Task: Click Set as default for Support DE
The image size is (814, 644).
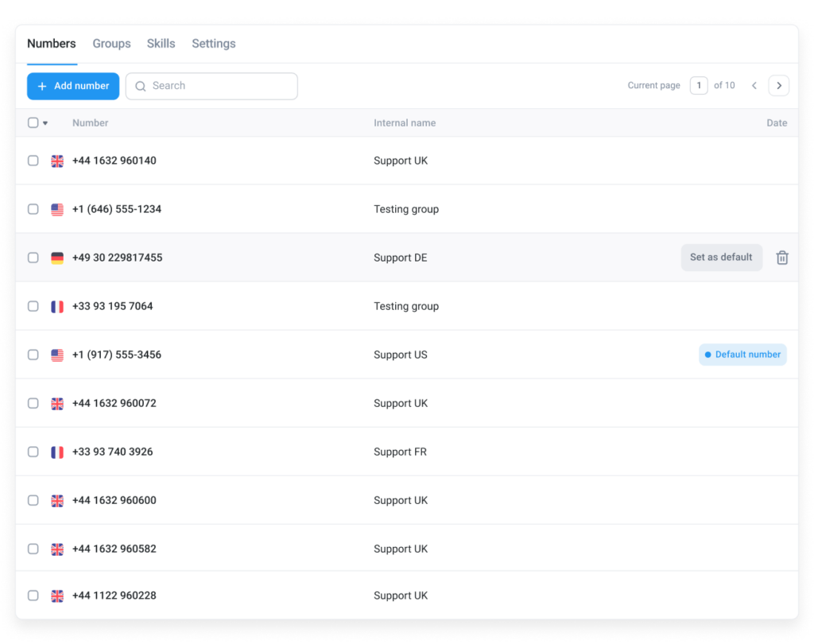Action: (721, 258)
